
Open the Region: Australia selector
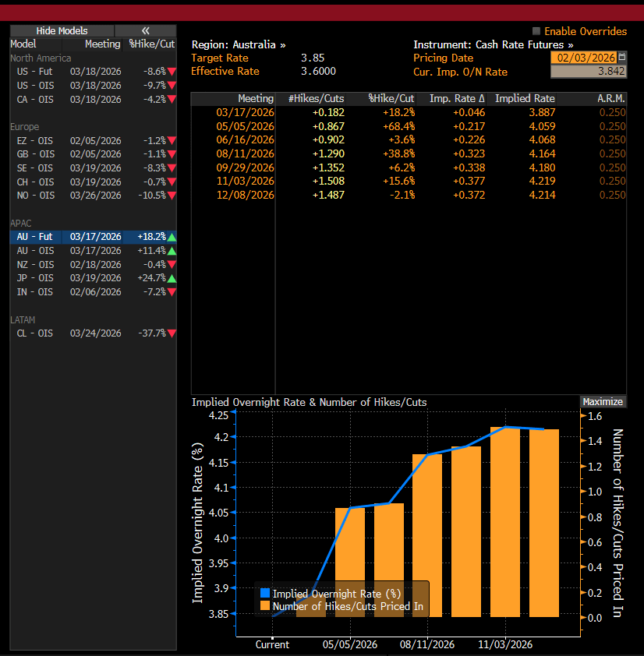(x=238, y=45)
